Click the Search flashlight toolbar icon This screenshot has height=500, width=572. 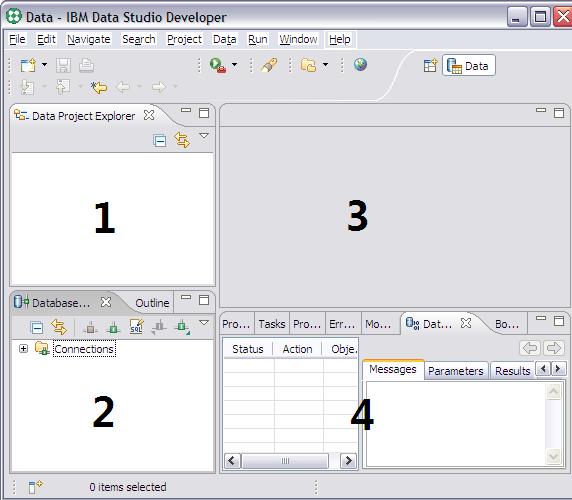[x=270, y=66]
